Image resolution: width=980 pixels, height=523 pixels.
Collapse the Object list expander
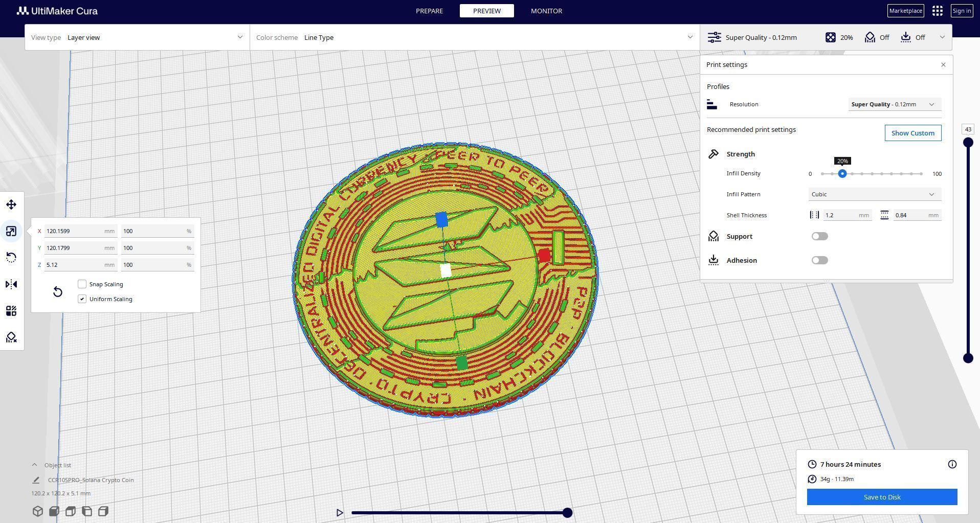point(34,465)
